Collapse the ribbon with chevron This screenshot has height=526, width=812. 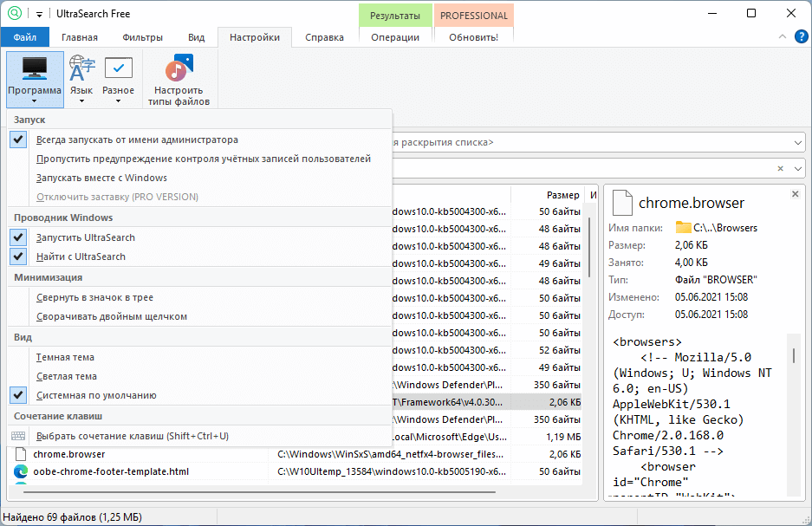pos(783,36)
